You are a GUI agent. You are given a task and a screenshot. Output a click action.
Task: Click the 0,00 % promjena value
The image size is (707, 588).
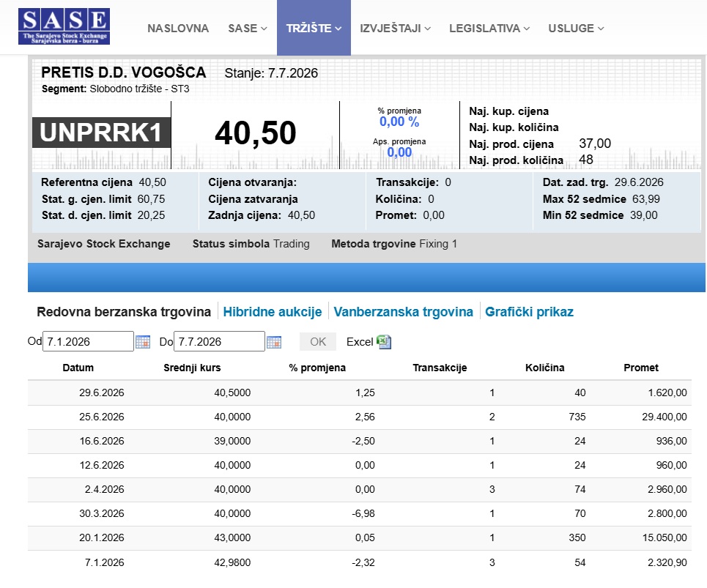(x=399, y=122)
